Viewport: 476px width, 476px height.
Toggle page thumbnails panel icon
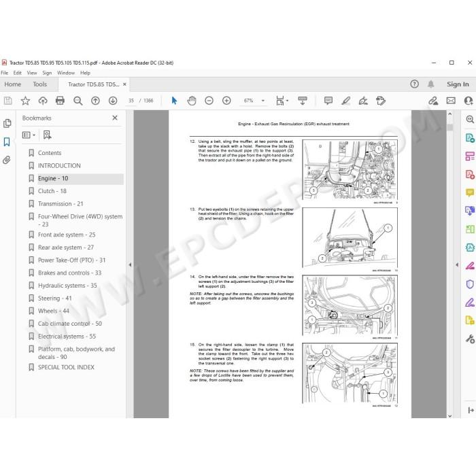(x=7, y=123)
